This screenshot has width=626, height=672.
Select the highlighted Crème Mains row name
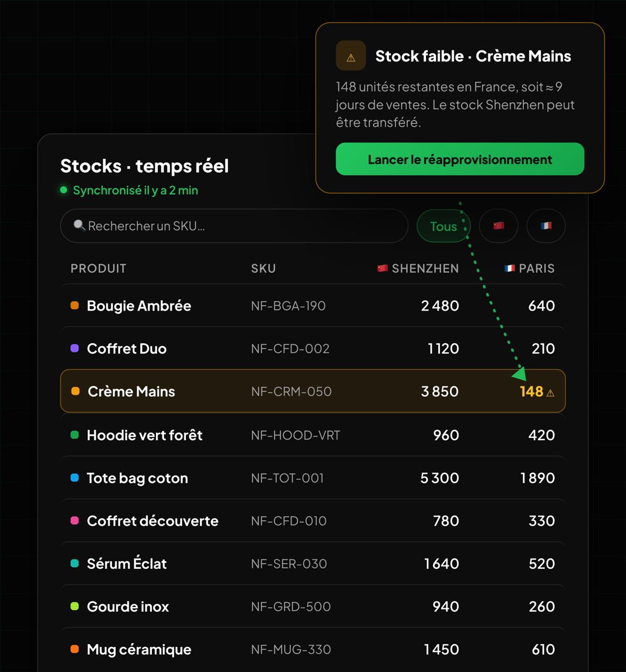tap(131, 391)
